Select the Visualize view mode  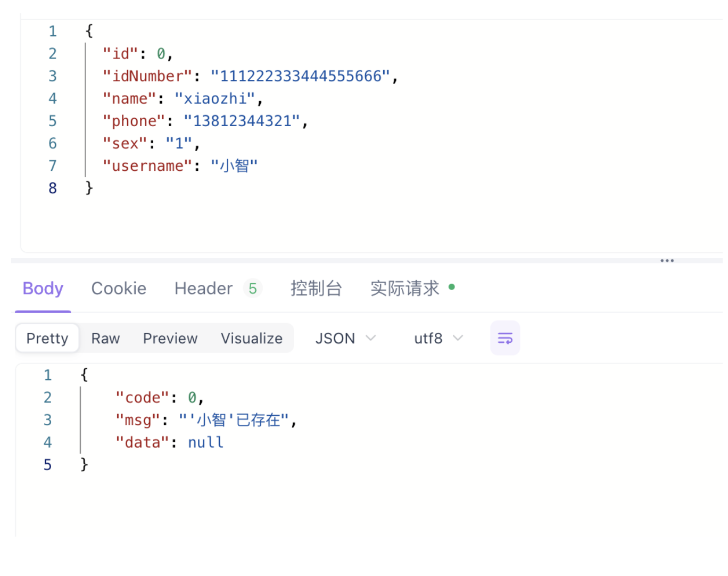(x=252, y=339)
